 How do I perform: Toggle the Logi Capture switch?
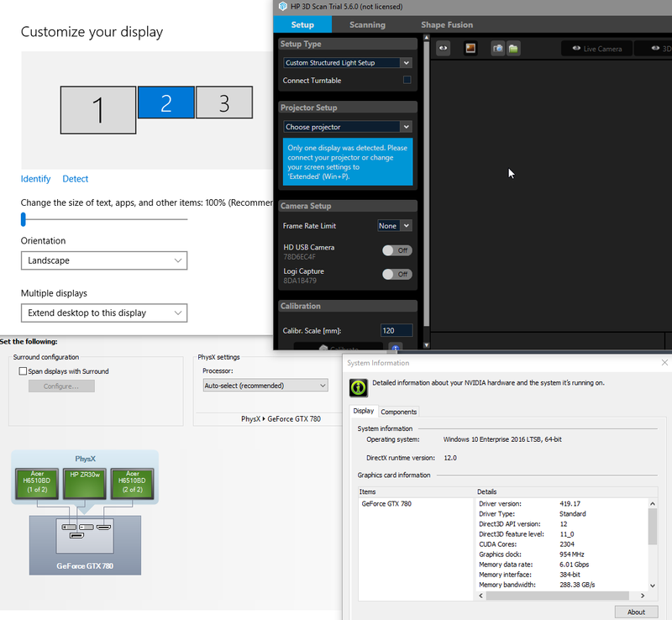[395, 273]
